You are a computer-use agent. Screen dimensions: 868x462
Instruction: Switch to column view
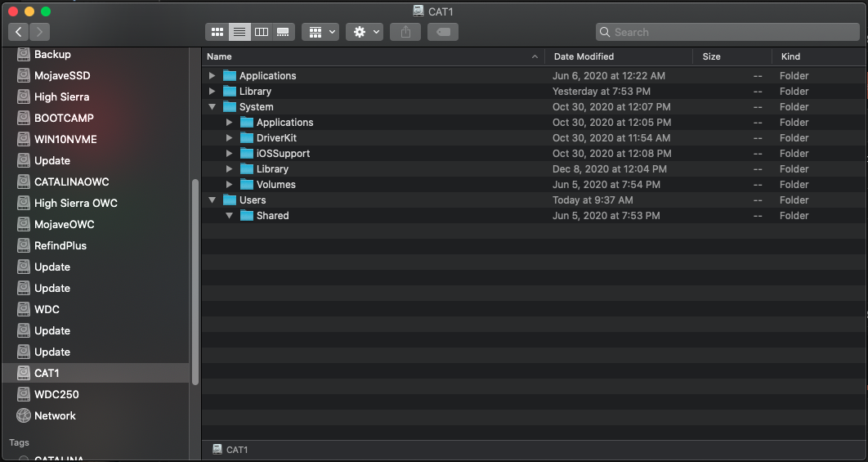[262, 32]
